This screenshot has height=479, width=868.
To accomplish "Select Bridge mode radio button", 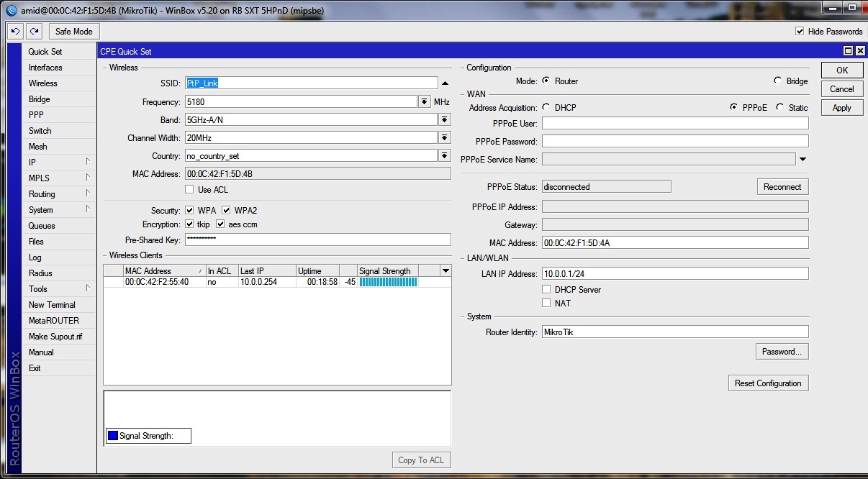I will pyautogui.click(x=777, y=81).
